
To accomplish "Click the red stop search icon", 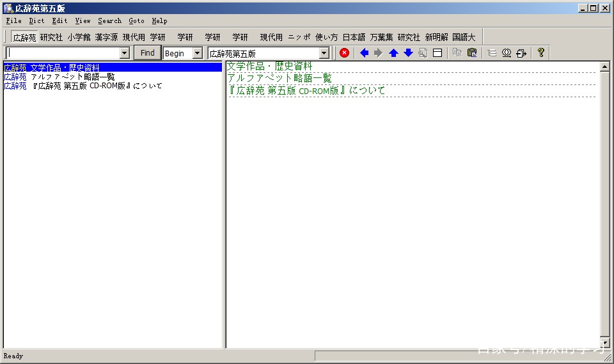I will tap(344, 53).
